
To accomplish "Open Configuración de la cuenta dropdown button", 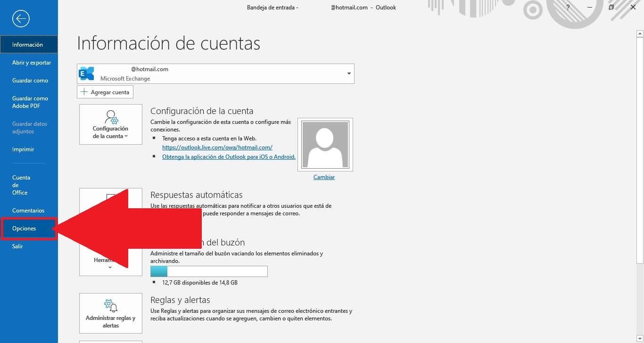I will (x=111, y=124).
